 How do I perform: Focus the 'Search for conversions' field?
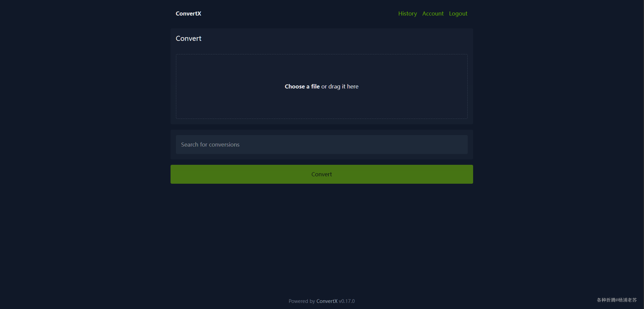point(321,145)
